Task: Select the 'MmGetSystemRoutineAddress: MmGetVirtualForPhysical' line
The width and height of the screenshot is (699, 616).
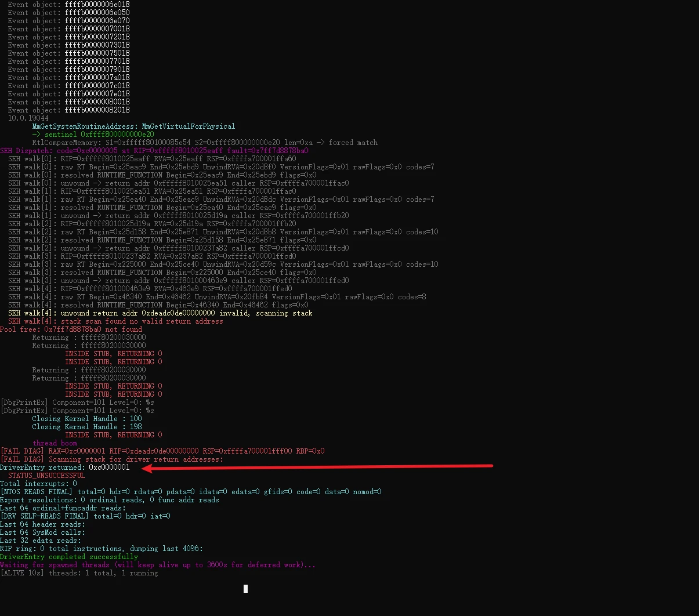Action: (x=134, y=126)
